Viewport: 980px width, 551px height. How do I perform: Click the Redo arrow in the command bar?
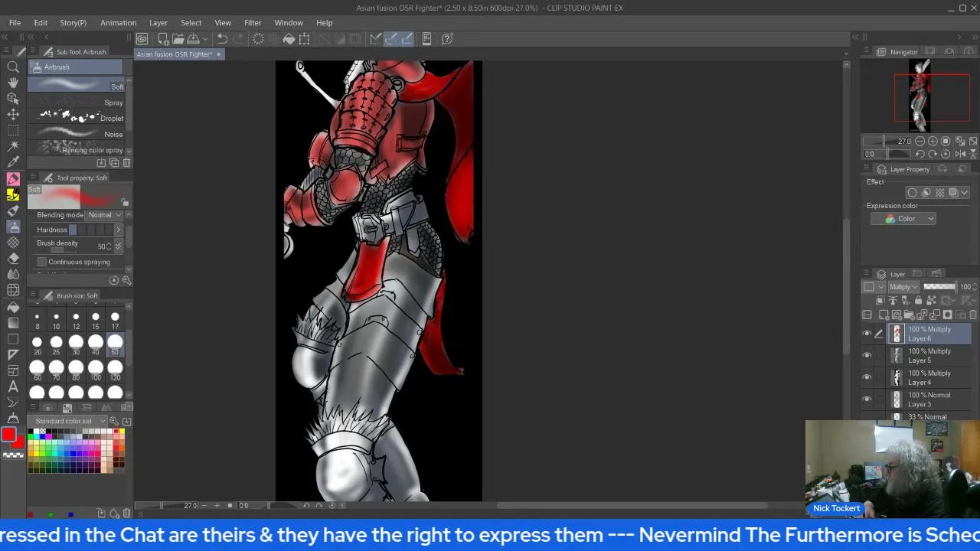coord(237,38)
